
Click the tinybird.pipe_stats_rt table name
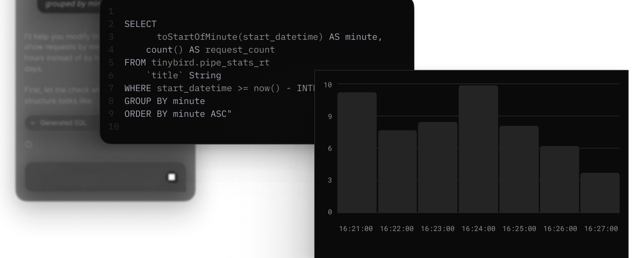point(210,63)
